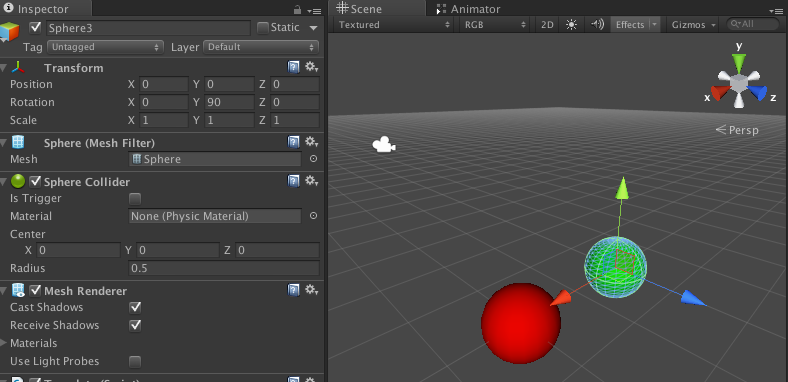
Task: Uncheck Receive Shadows
Action: tap(135, 325)
